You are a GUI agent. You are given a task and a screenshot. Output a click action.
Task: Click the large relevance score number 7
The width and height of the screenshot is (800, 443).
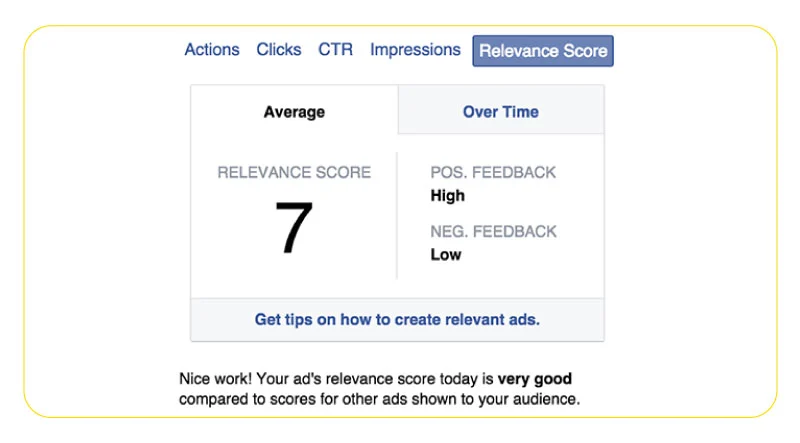294,227
